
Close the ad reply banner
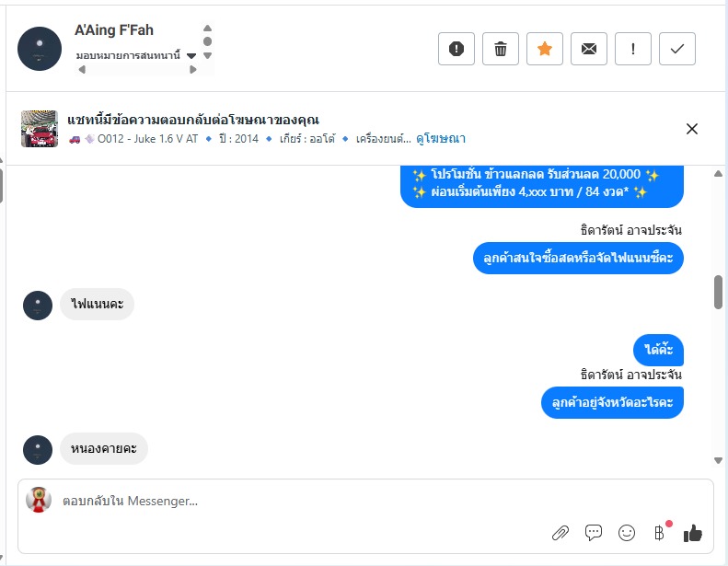[x=692, y=129]
